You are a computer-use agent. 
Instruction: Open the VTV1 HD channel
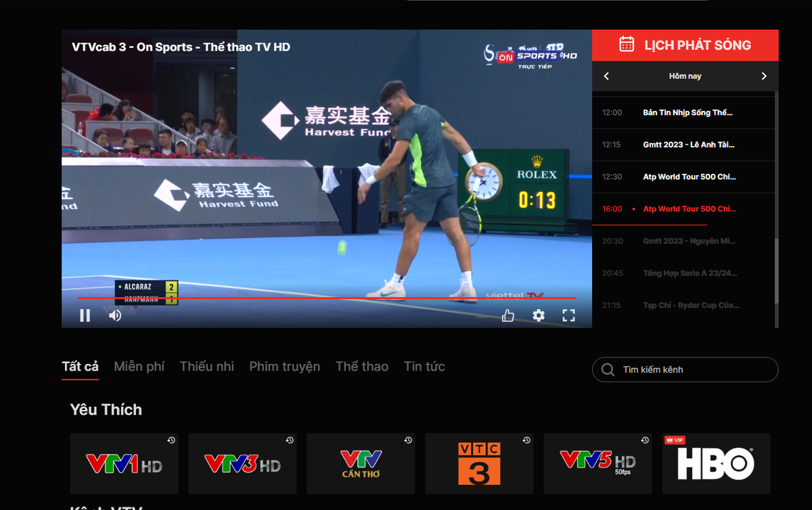[124, 464]
